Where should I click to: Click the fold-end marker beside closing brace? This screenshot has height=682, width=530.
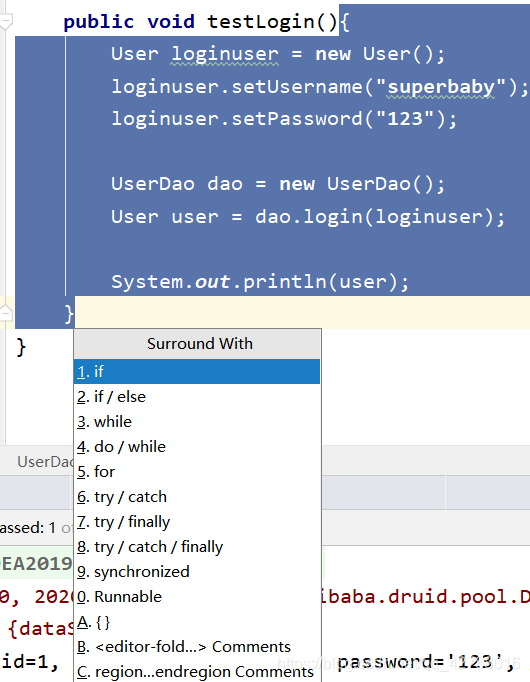point(6,313)
